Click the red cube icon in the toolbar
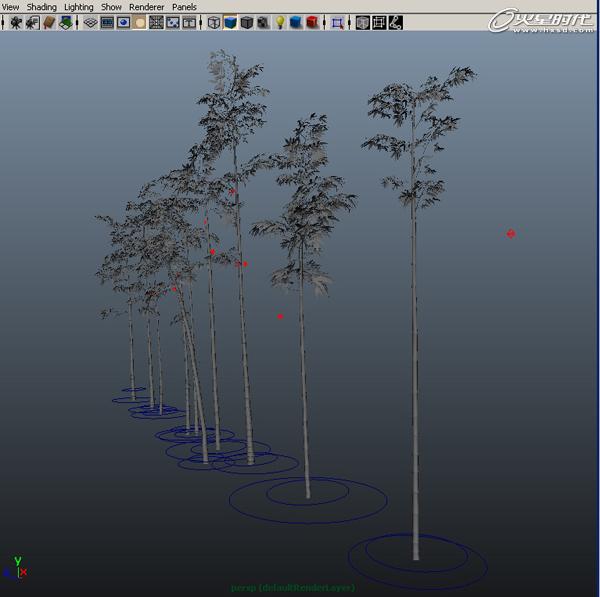 (312, 22)
